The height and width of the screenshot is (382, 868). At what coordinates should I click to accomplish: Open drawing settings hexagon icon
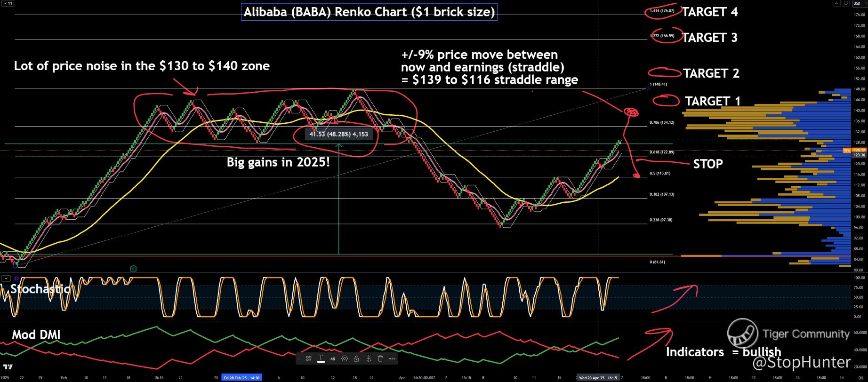345,358
